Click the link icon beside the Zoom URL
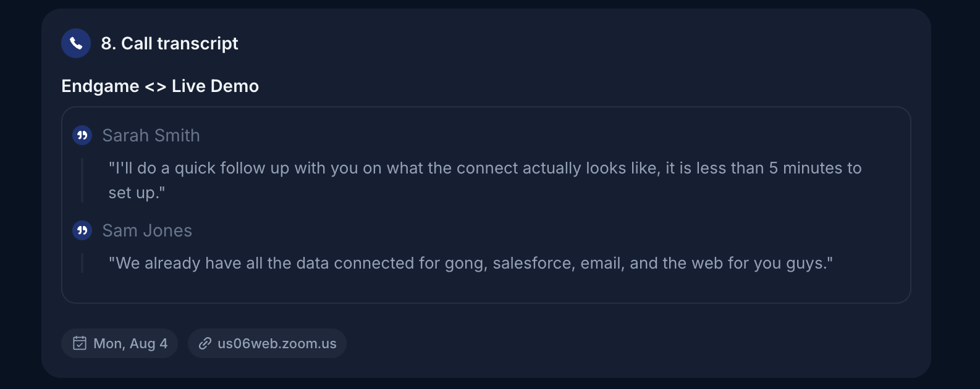This screenshot has width=980, height=389. [205, 343]
